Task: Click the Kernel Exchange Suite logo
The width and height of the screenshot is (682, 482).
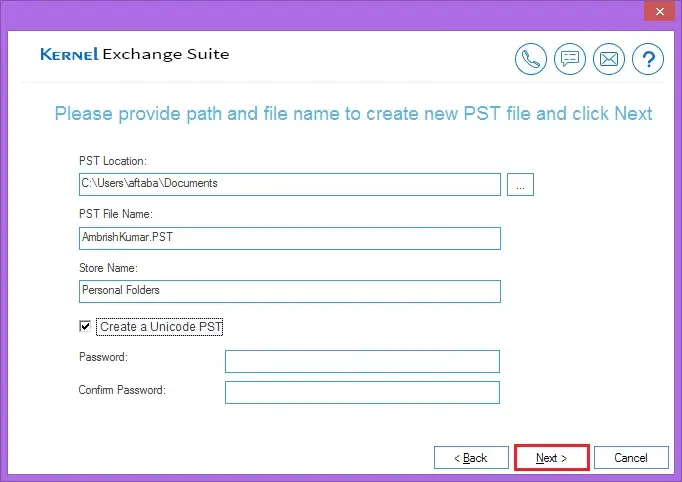Action: pos(134,54)
